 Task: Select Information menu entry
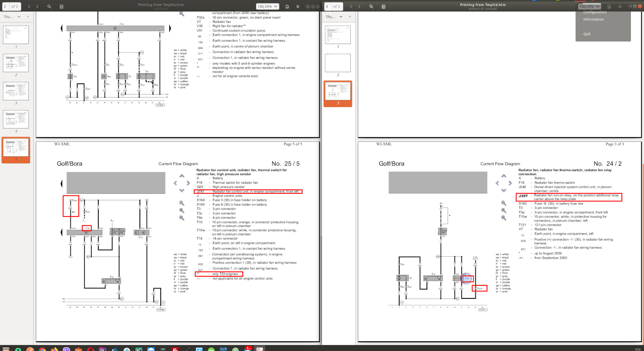pyautogui.click(x=593, y=19)
